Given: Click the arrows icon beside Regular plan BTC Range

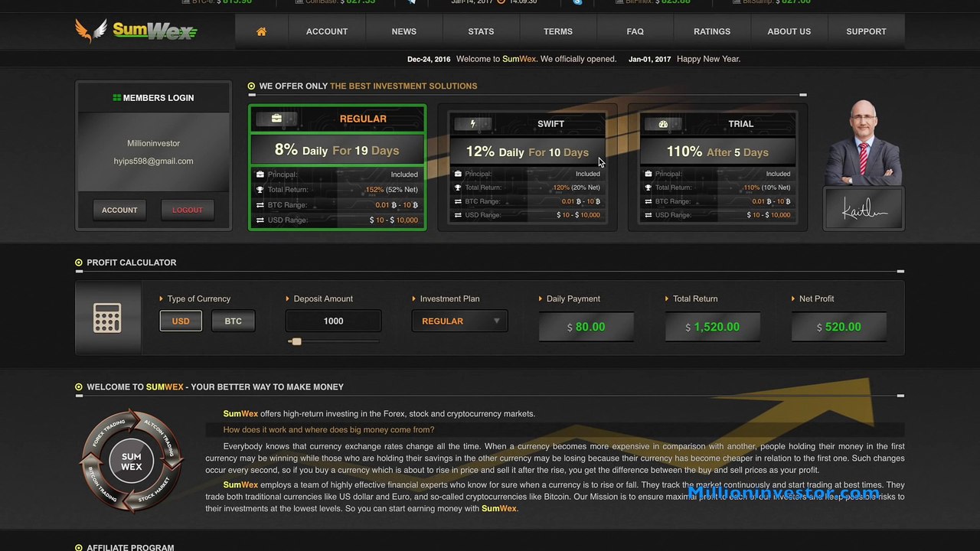Looking at the screenshot, I should [x=260, y=205].
